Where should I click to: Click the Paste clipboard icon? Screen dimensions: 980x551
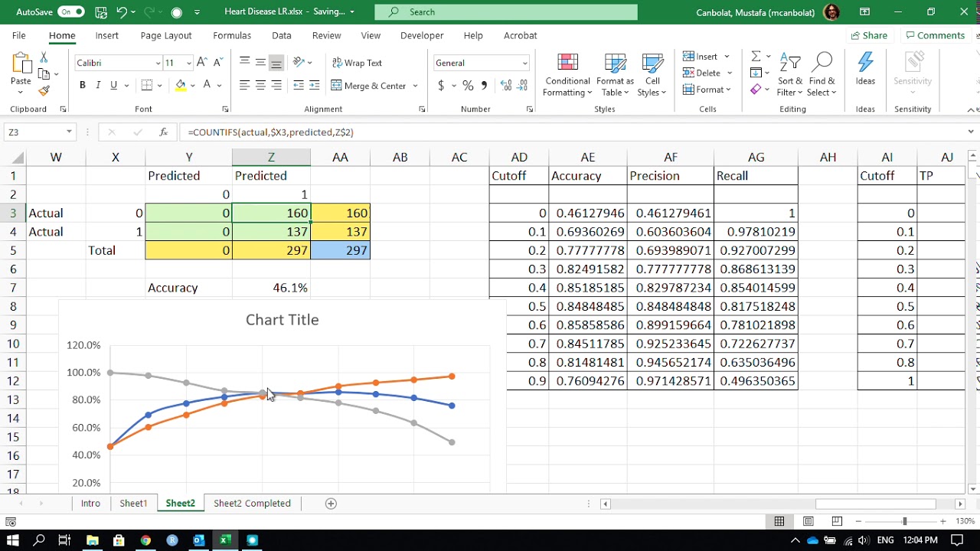(21, 63)
